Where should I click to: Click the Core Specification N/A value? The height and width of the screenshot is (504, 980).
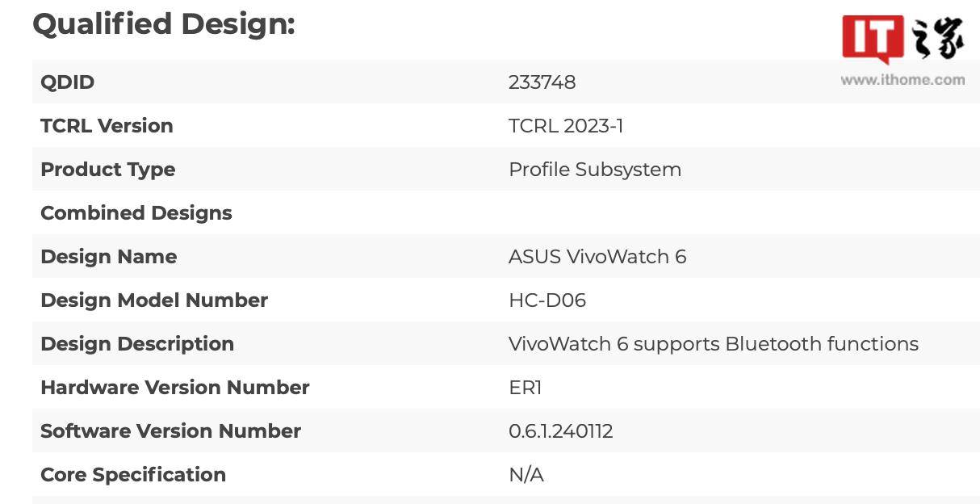coord(526,475)
